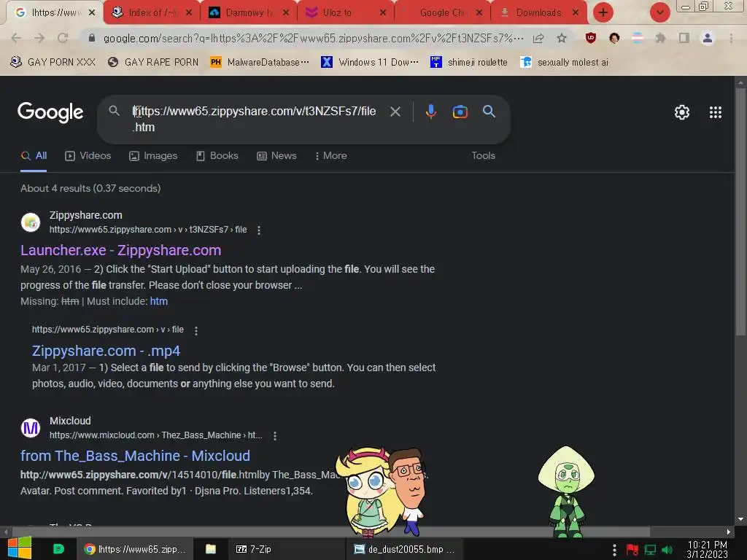
Task: Open more options for Zippyshare .mp4 result
Action: pyautogui.click(x=196, y=330)
